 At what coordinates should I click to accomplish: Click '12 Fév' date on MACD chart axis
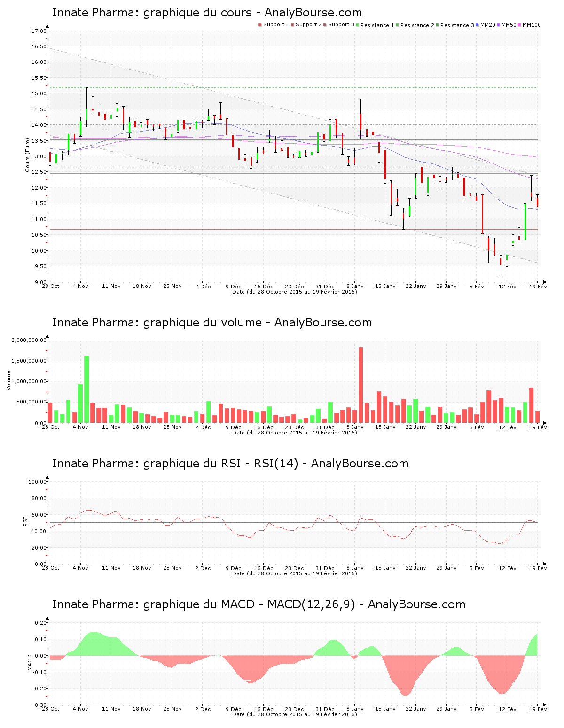pos(508,709)
